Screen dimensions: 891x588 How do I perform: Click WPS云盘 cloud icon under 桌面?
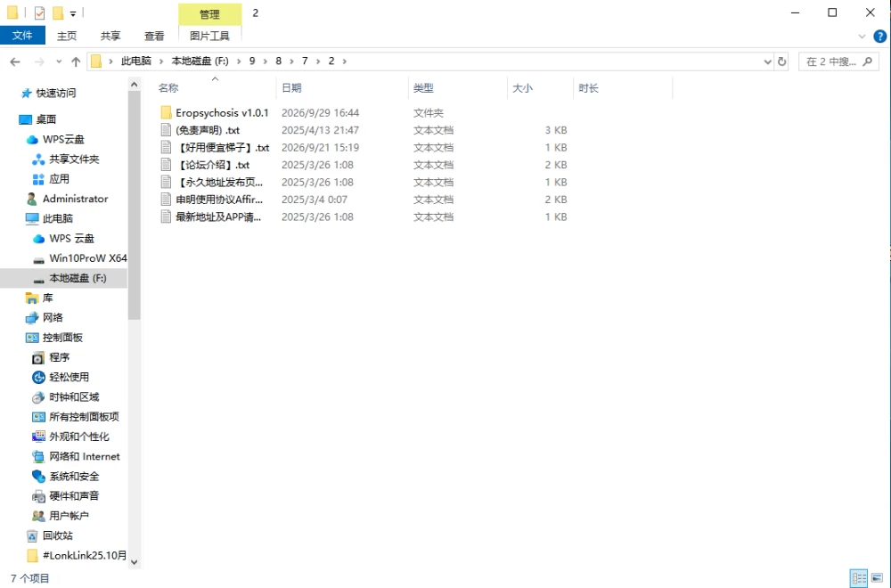(32, 139)
